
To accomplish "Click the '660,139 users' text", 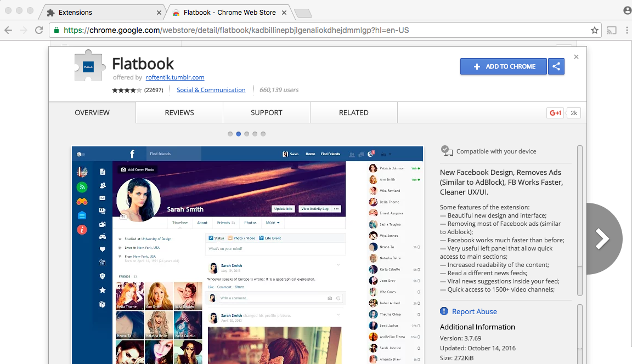I will click(x=279, y=90).
